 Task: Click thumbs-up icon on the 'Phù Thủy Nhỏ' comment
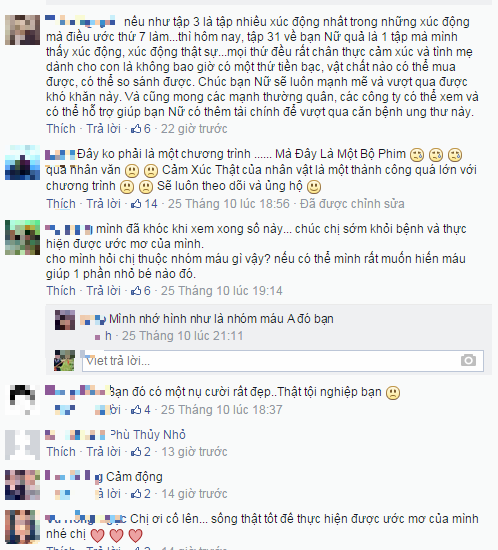tap(136, 452)
